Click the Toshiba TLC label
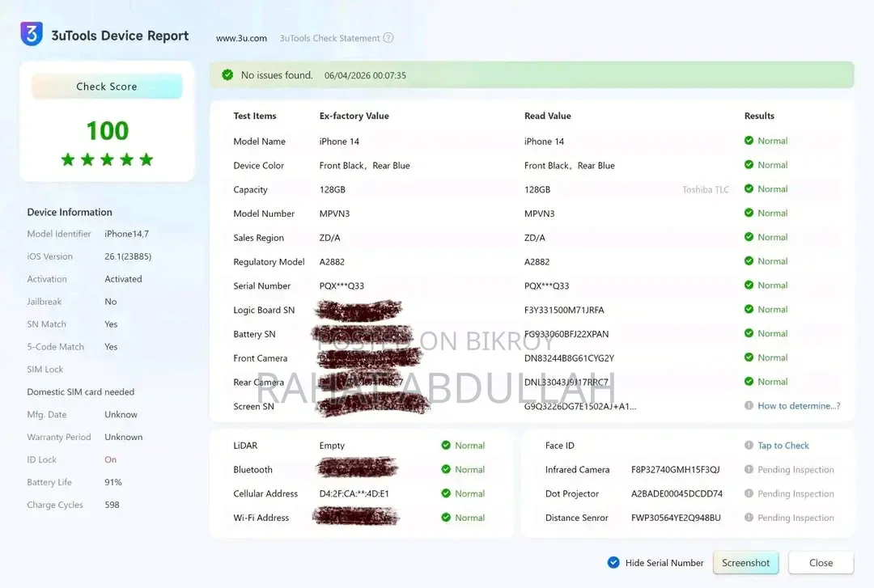This screenshot has height=588, width=874. (x=705, y=189)
